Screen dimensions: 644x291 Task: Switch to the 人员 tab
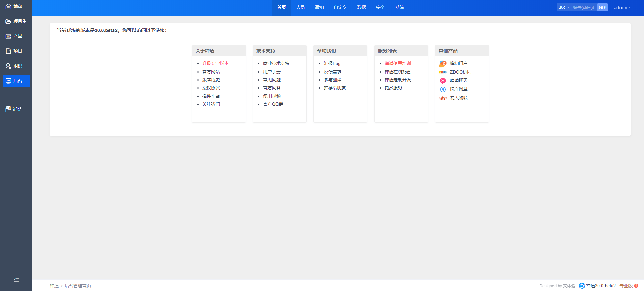pos(300,8)
